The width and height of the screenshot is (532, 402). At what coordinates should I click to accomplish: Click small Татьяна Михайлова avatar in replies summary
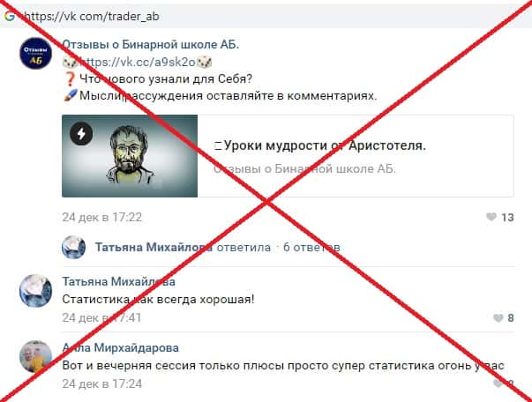tap(73, 247)
